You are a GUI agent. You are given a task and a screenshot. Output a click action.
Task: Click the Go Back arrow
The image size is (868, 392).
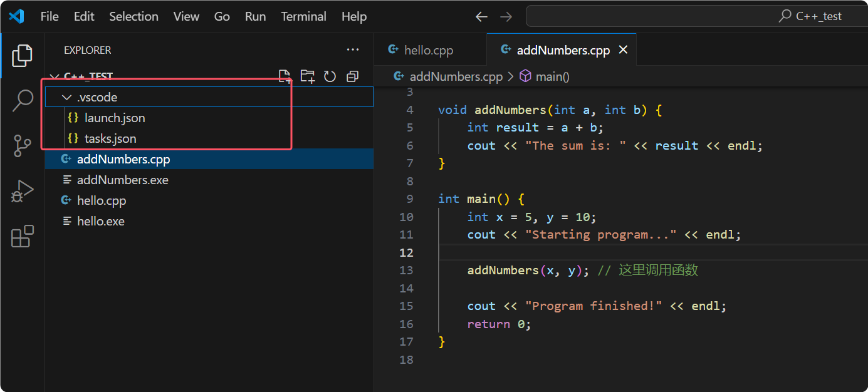coord(481,17)
